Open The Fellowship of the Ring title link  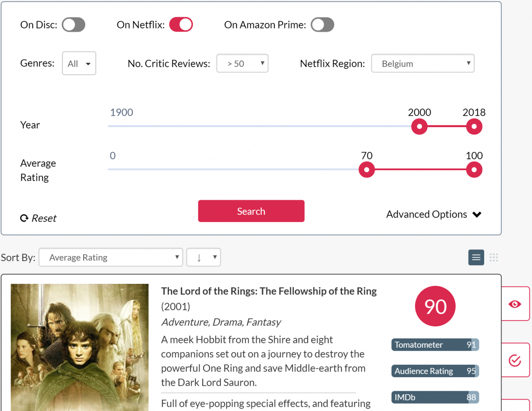pos(269,291)
